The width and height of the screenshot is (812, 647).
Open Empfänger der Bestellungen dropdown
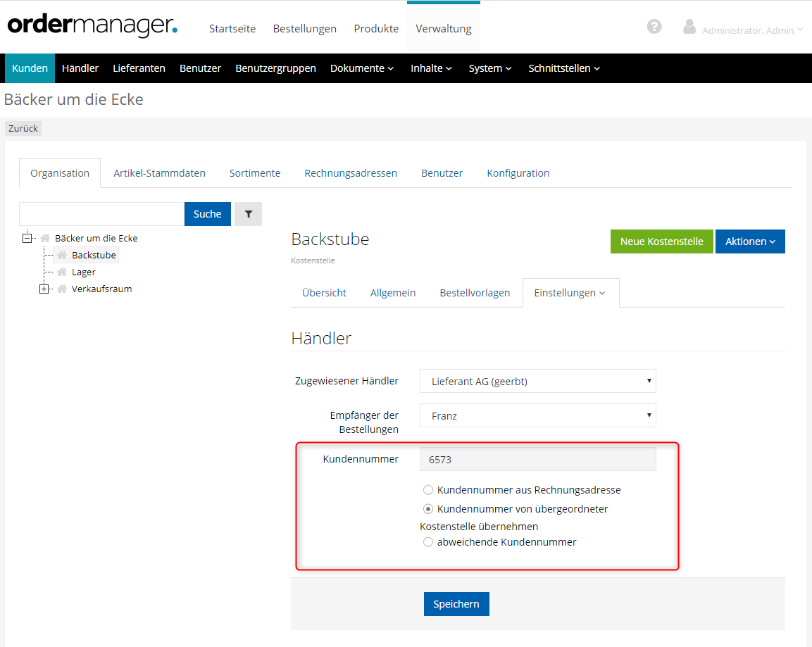click(x=537, y=415)
